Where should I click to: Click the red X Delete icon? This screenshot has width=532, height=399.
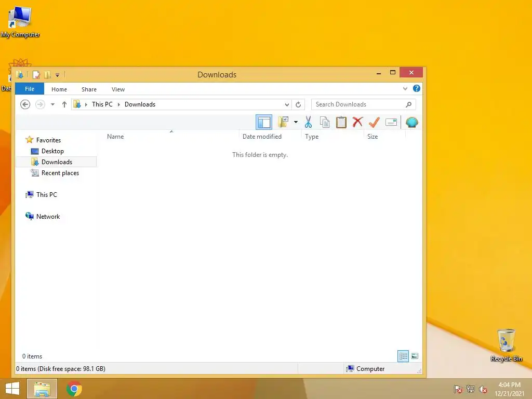click(357, 122)
